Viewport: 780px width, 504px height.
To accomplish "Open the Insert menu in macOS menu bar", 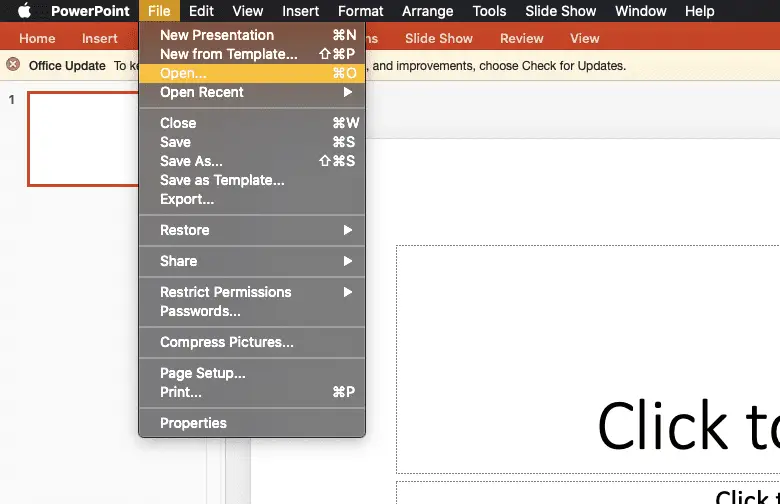I will (x=300, y=11).
